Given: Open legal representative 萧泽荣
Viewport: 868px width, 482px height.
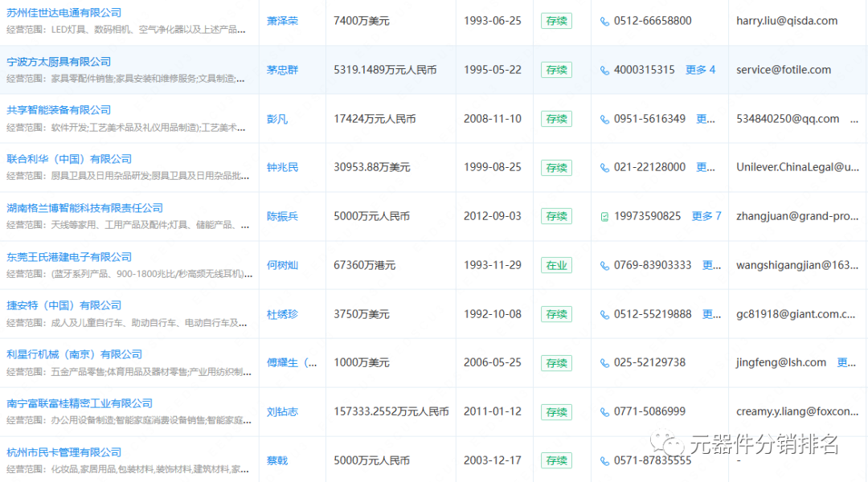Looking at the screenshot, I should [x=282, y=21].
